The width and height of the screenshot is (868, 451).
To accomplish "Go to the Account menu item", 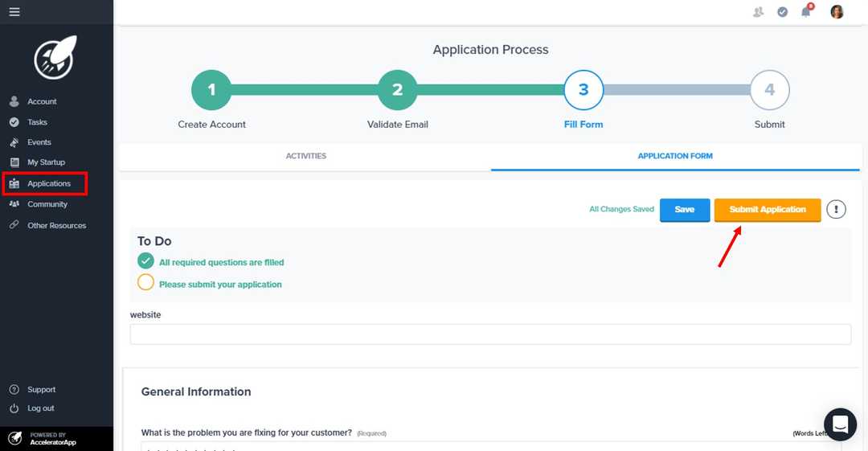I will (42, 101).
